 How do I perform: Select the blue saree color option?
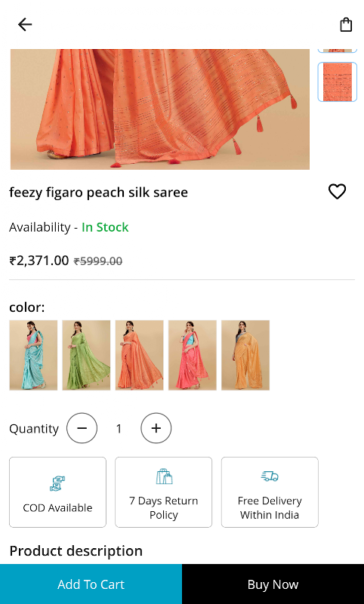(33, 355)
